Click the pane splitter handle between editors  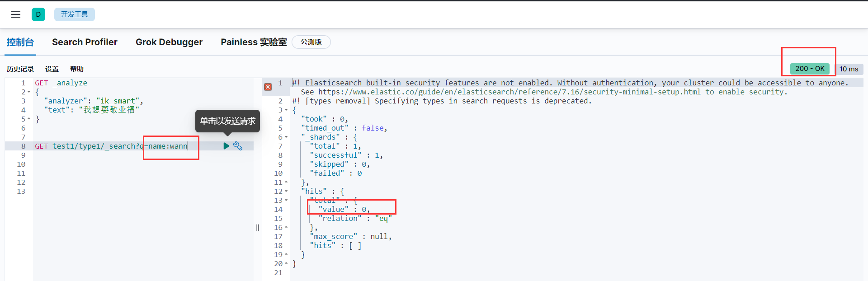(258, 228)
